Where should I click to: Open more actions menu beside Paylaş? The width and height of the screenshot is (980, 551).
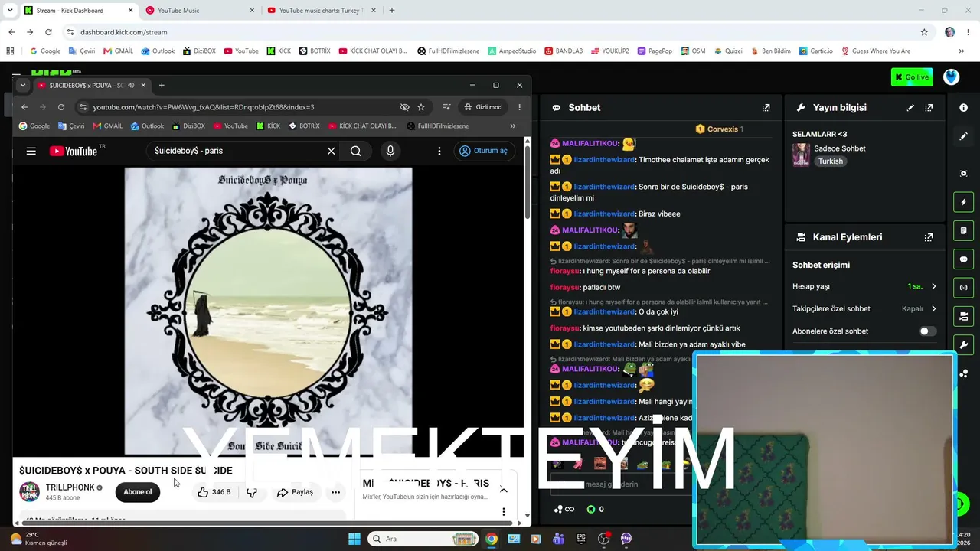tap(335, 492)
